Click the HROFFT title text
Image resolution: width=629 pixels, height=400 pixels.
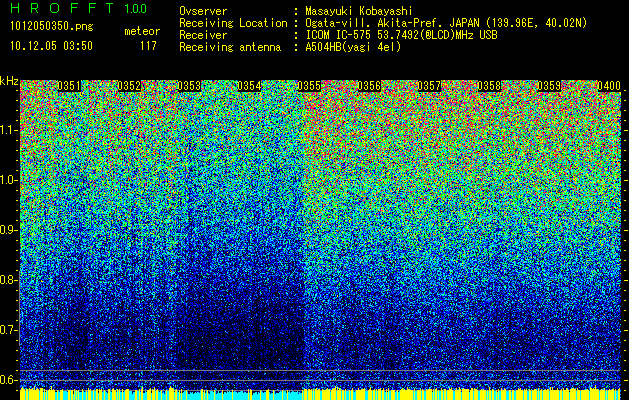(x=62, y=8)
